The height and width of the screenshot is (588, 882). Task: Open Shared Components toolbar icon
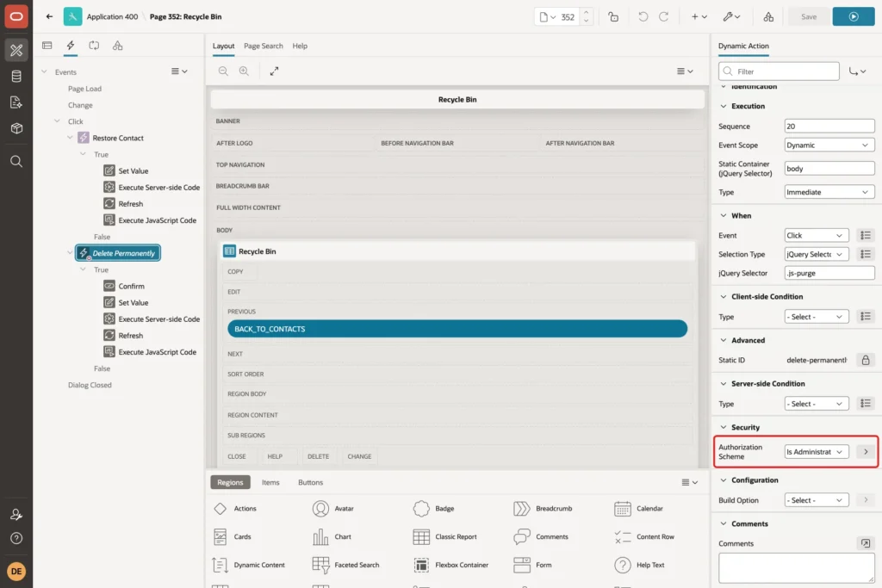[768, 17]
